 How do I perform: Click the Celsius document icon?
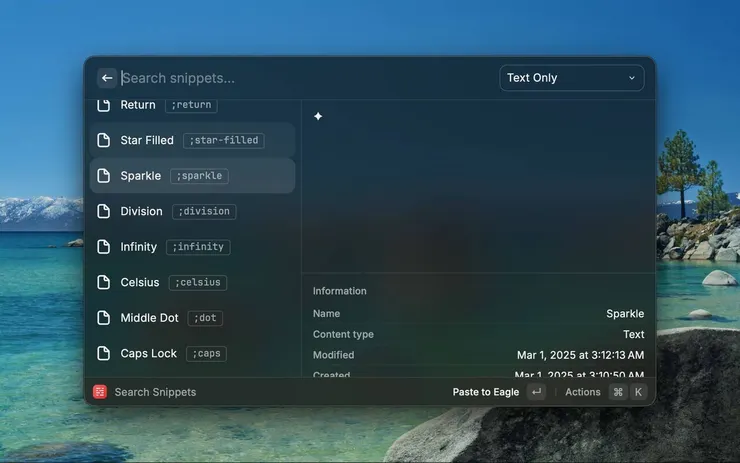coord(103,282)
